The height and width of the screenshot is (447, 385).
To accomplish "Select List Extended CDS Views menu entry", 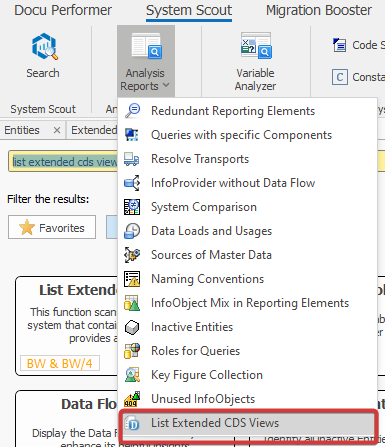I will pyautogui.click(x=248, y=423).
